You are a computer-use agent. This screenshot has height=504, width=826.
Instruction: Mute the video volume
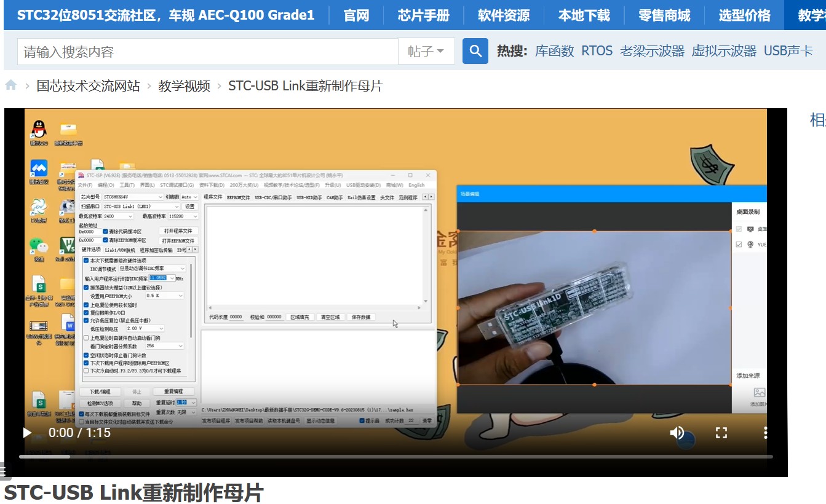pyautogui.click(x=677, y=433)
